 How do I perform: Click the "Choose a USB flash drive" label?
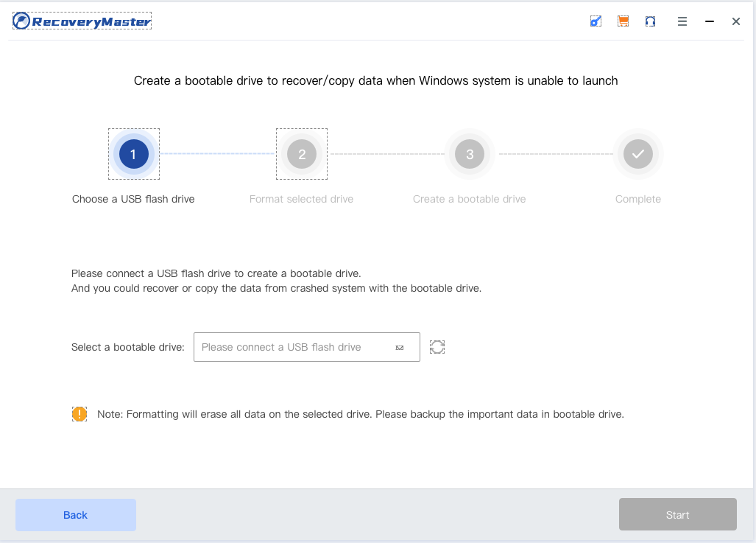click(x=133, y=199)
